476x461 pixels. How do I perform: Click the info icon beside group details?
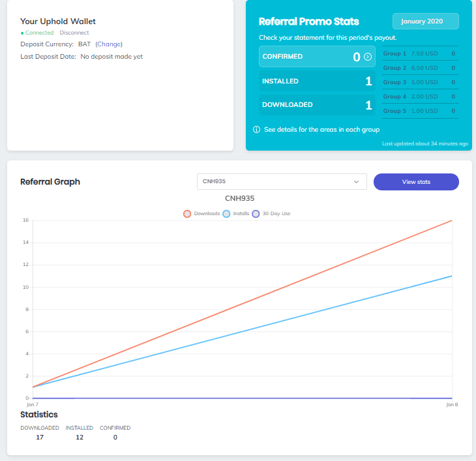pos(256,130)
